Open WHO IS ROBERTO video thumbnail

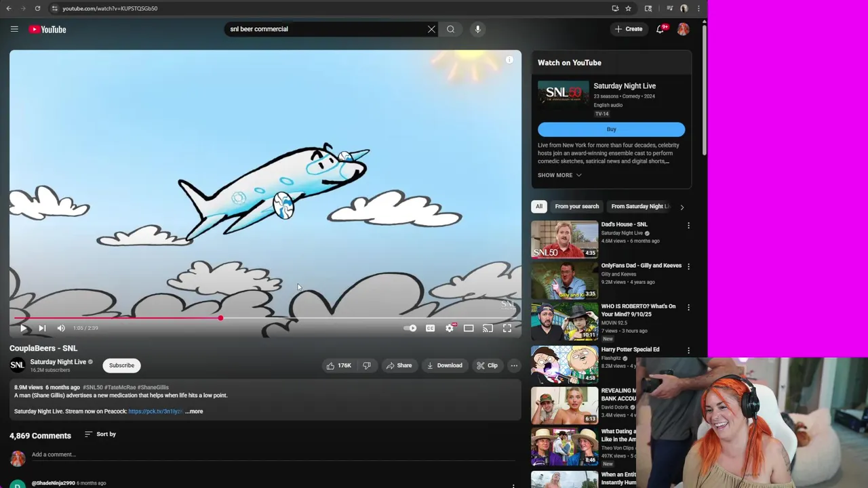(x=565, y=322)
